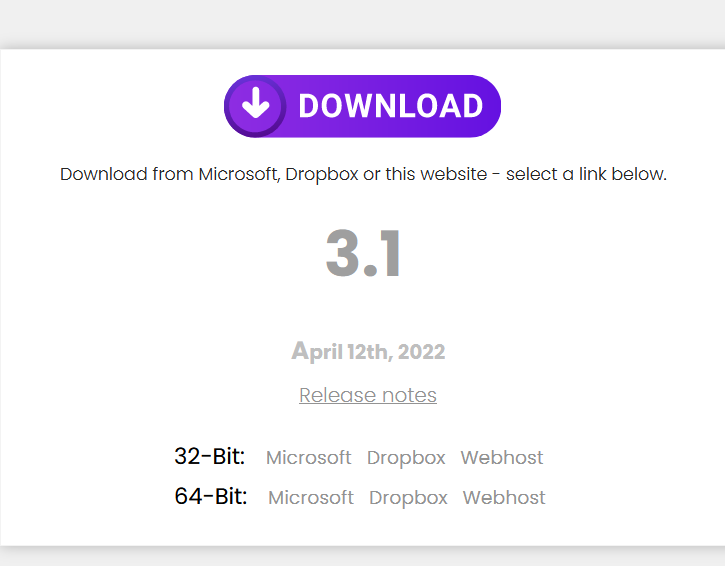Download 32-Bit version from Dropbox

tap(406, 458)
